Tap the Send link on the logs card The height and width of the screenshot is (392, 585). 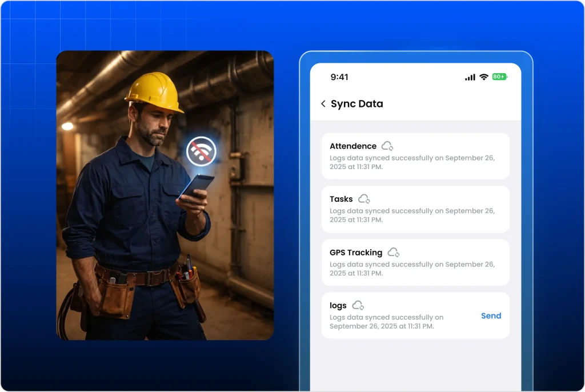[491, 315]
